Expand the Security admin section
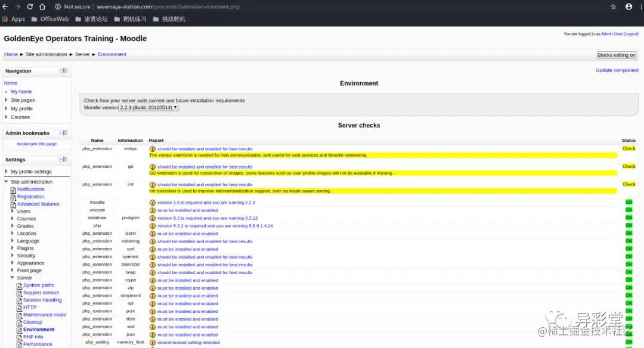The height and width of the screenshot is (348, 644). 13,255
